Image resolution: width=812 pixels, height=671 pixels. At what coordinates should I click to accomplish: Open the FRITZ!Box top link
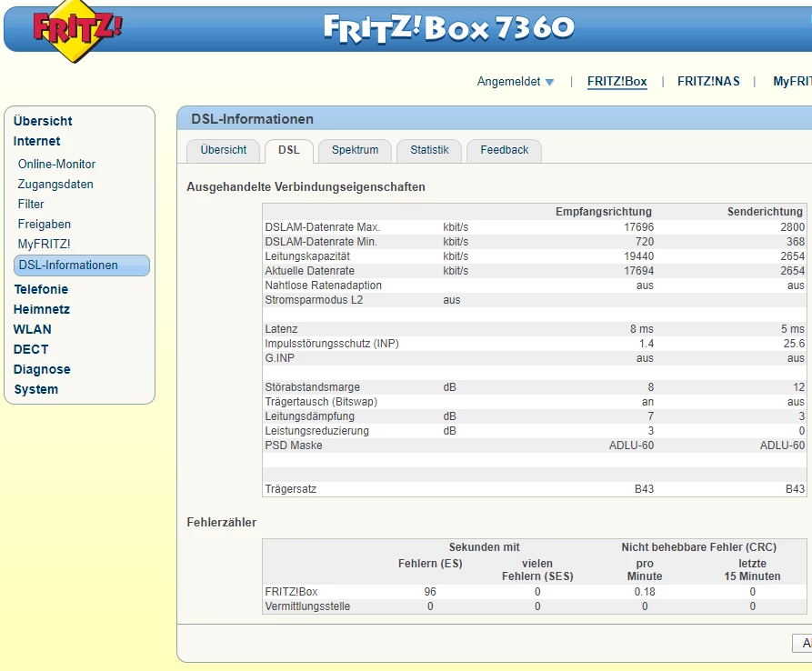617,81
